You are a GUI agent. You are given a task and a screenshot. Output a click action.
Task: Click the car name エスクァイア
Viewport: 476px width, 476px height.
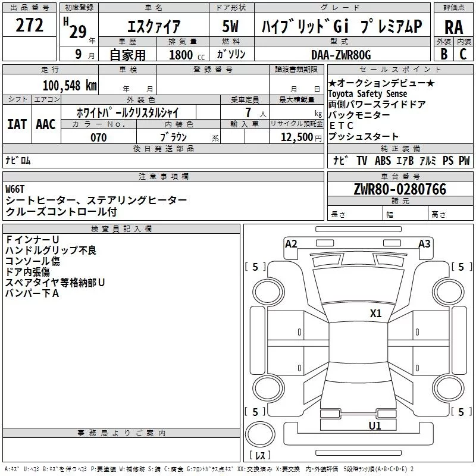[155, 27]
